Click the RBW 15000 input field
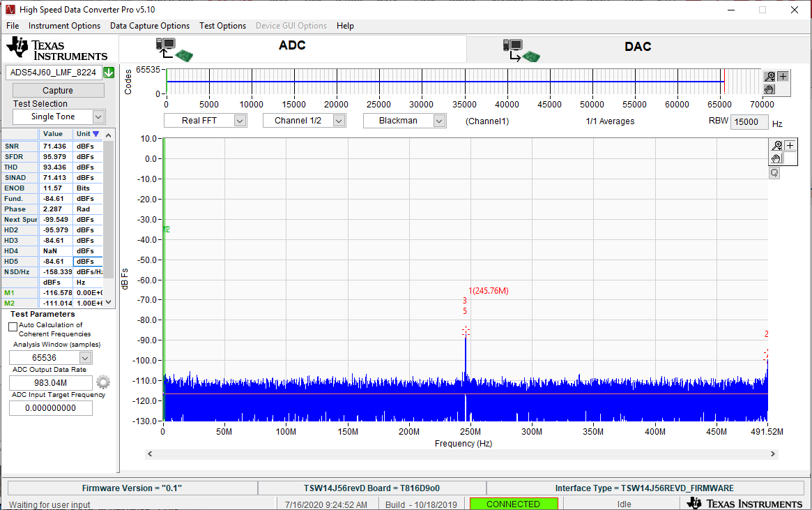This screenshot has width=812, height=510. (749, 122)
